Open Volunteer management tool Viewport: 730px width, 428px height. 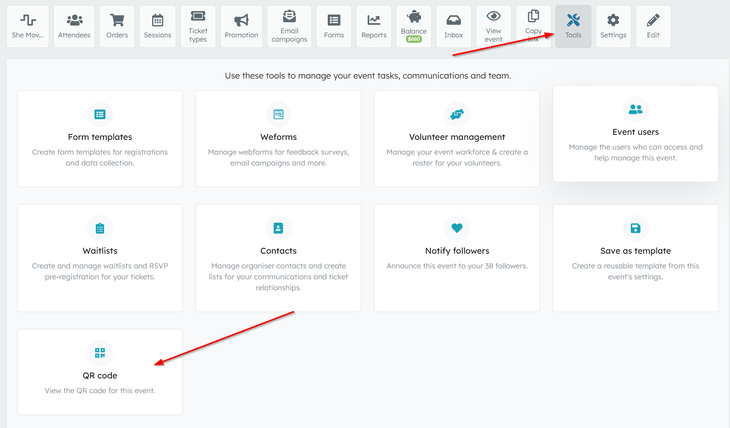click(457, 138)
